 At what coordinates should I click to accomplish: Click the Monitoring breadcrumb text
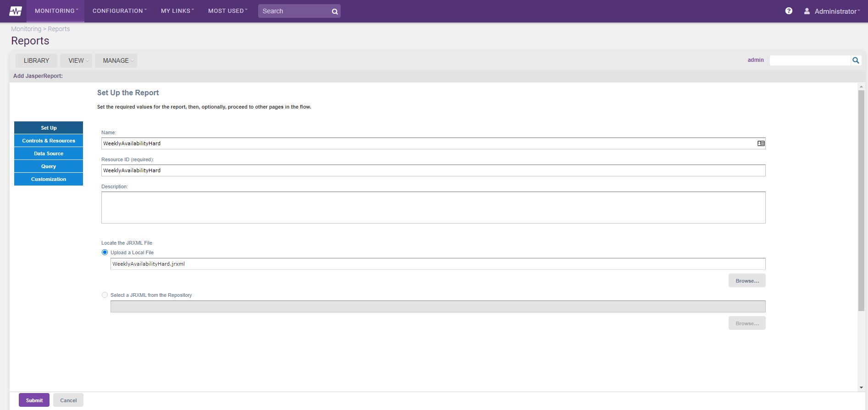click(26, 29)
